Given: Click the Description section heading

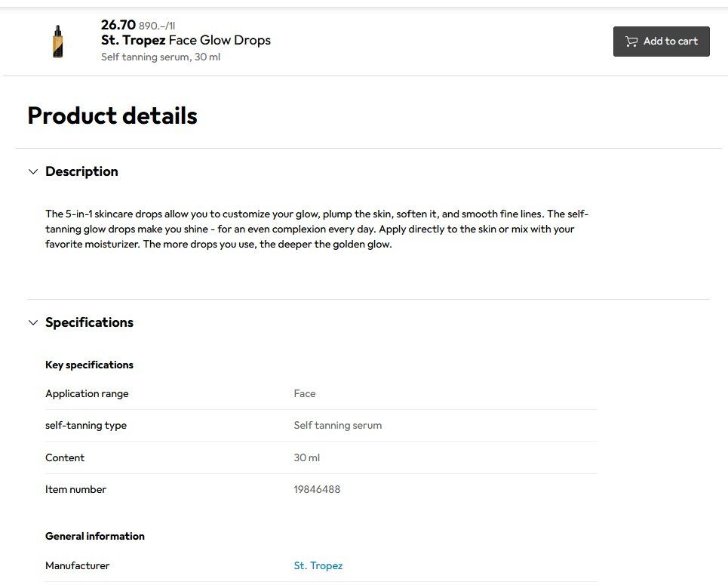Looking at the screenshot, I should point(81,171).
